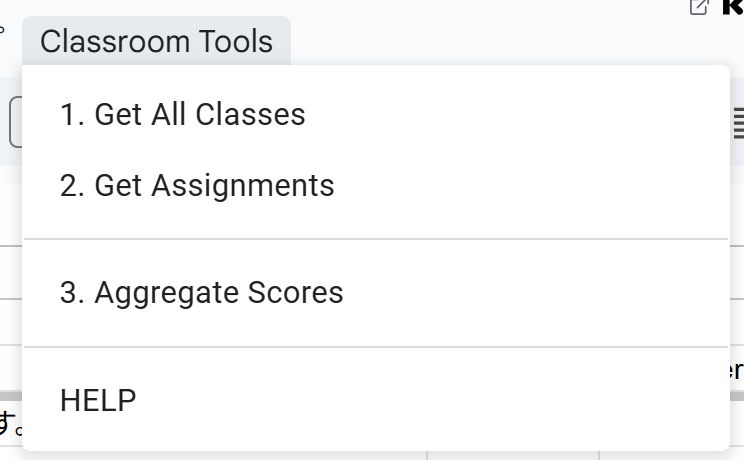
Task: Select the cell containing Japanese text す。
Action: tap(10, 424)
